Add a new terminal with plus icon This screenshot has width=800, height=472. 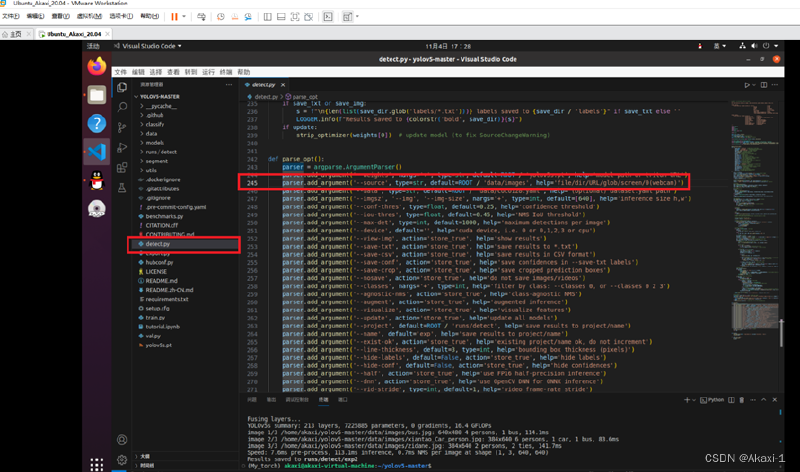pyautogui.click(x=687, y=400)
